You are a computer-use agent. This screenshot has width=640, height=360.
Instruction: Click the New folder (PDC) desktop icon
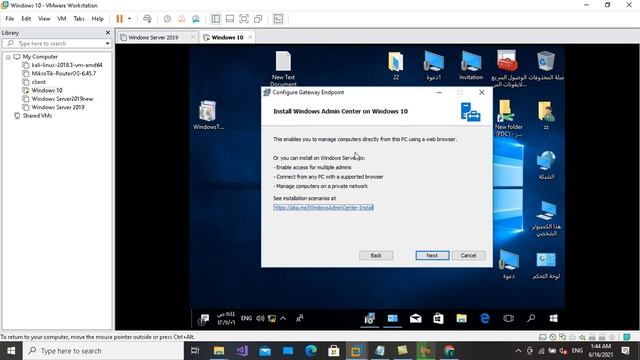[508, 118]
